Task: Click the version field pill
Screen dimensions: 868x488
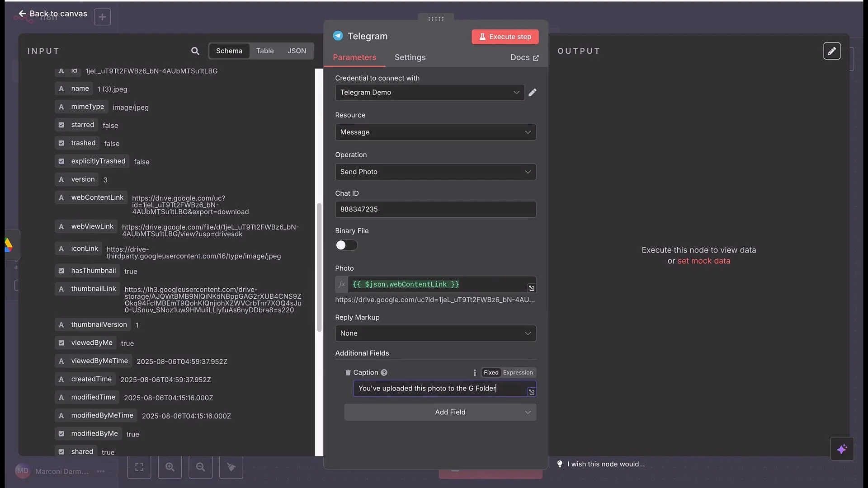Action: (77, 179)
